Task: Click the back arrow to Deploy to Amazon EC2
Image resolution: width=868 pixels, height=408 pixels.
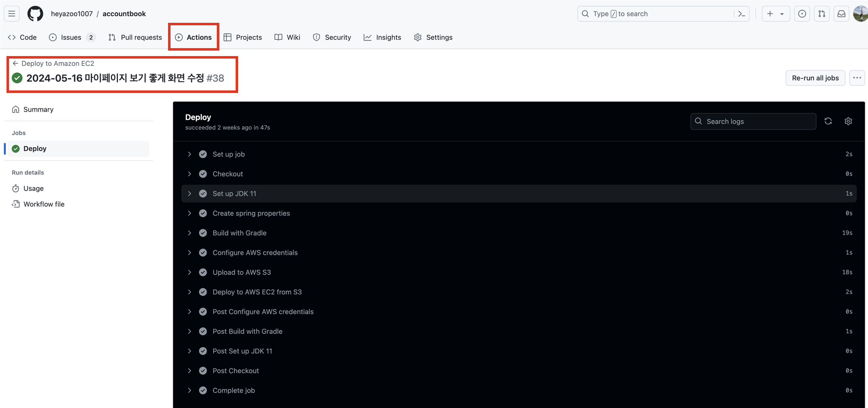Action: 15,63
